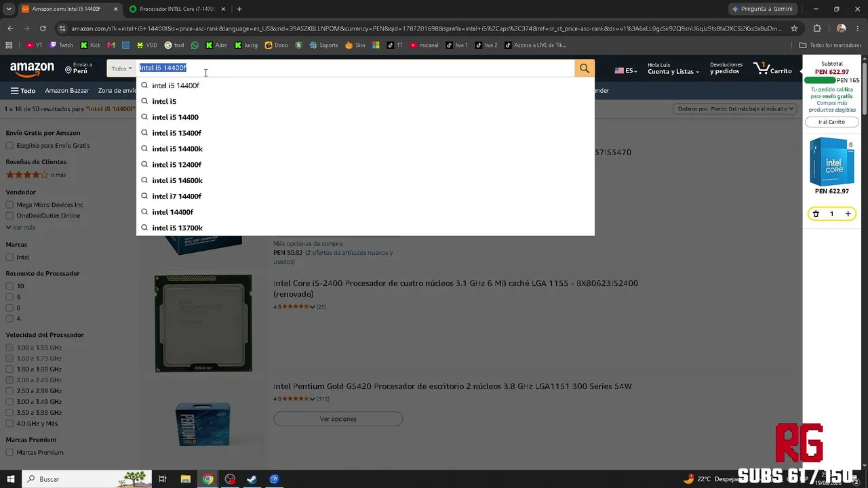Open the Chrome three-dot menu
The image size is (868, 488).
coord(859,28)
